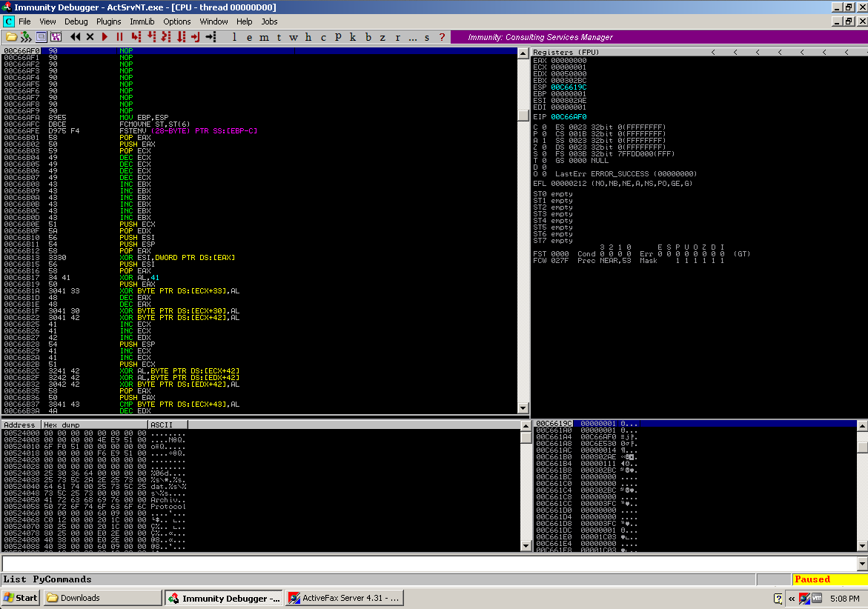The width and height of the screenshot is (868, 609).
Task: Click the Hex dump column header
Action: coord(95,425)
